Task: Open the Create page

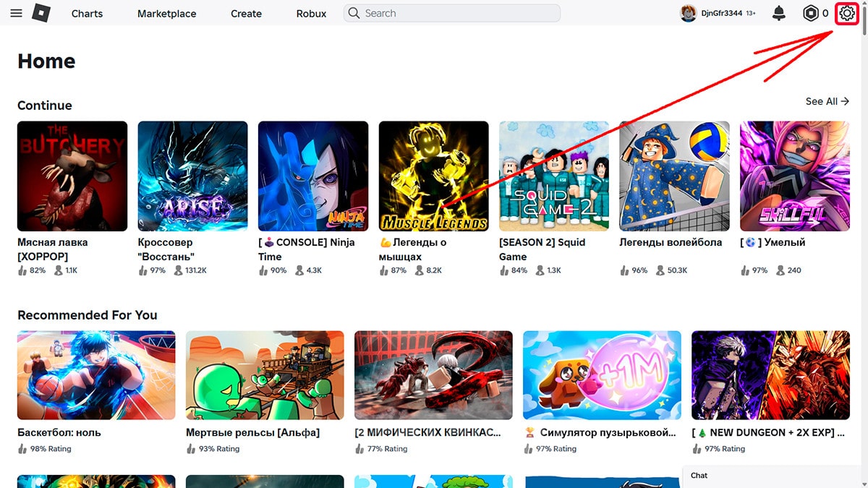Action: [246, 14]
